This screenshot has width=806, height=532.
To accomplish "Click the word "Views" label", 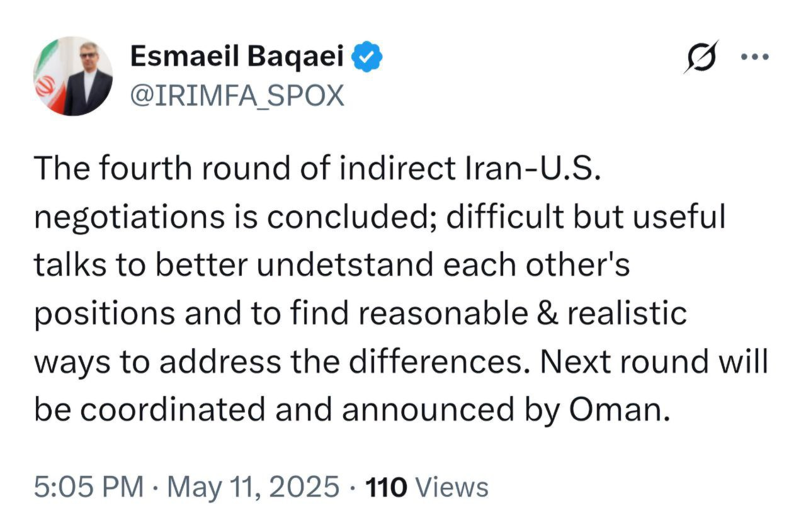I will pos(452,487).
